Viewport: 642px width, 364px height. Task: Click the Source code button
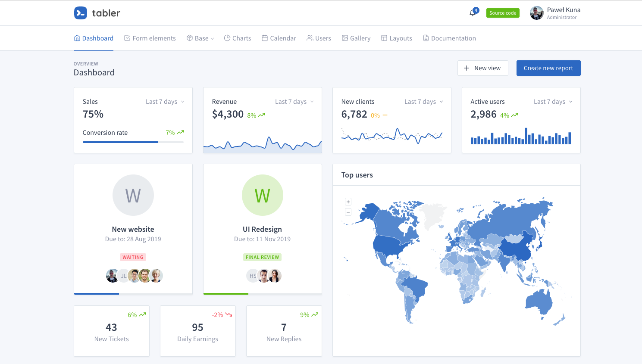pyautogui.click(x=503, y=13)
